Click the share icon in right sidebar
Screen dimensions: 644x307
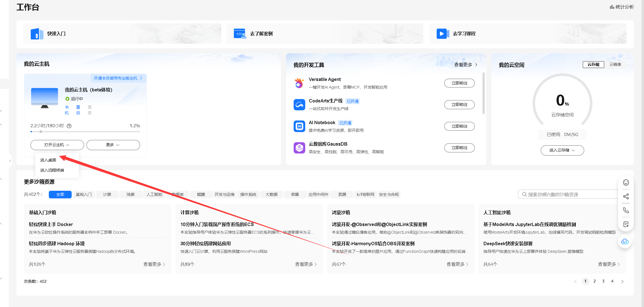tap(626, 196)
